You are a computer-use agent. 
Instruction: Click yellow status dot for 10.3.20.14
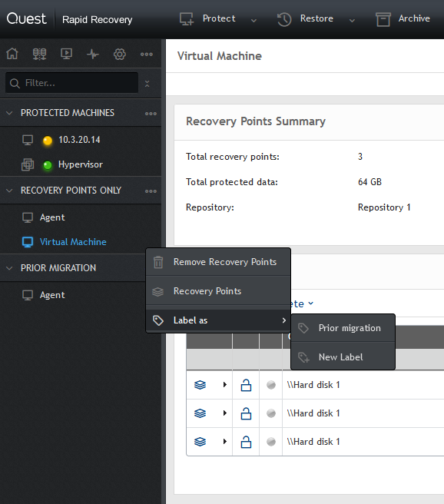tap(48, 141)
